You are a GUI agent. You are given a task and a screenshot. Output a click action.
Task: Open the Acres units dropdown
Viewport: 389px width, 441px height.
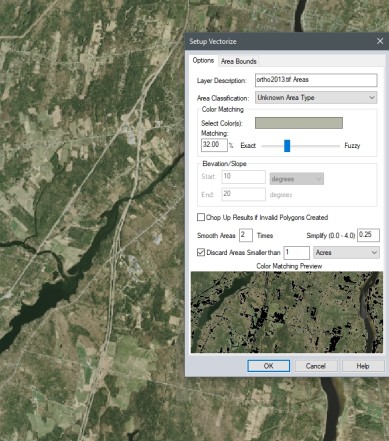point(346,253)
